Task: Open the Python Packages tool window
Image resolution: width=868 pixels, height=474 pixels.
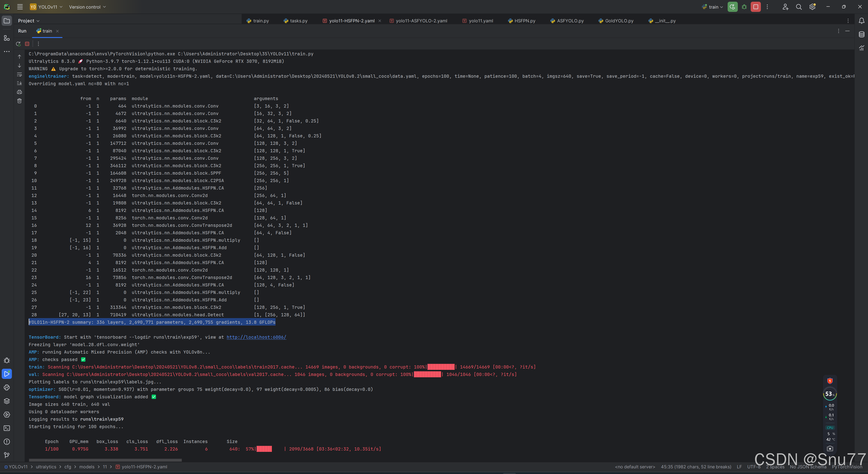Action: click(7, 401)
